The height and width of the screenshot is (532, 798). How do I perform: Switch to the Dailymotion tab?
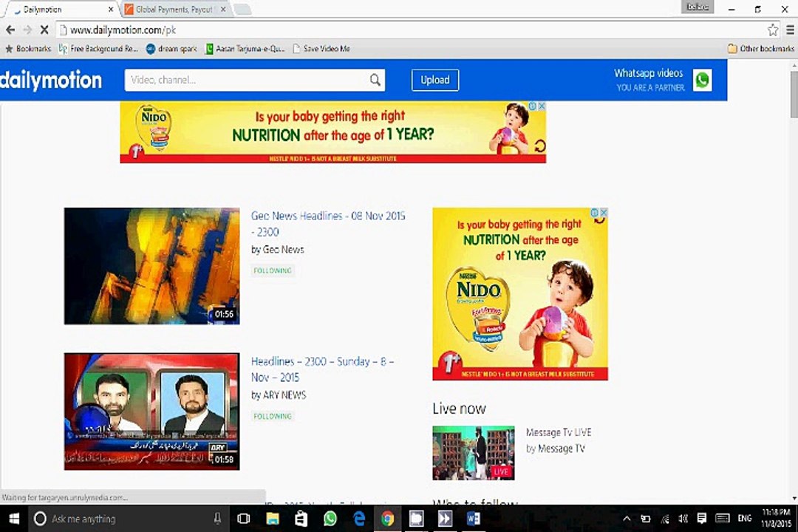[x=60, y=9]
